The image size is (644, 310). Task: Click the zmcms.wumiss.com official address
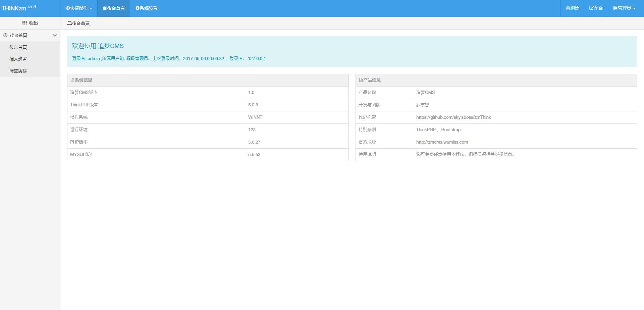coord(442,142)
